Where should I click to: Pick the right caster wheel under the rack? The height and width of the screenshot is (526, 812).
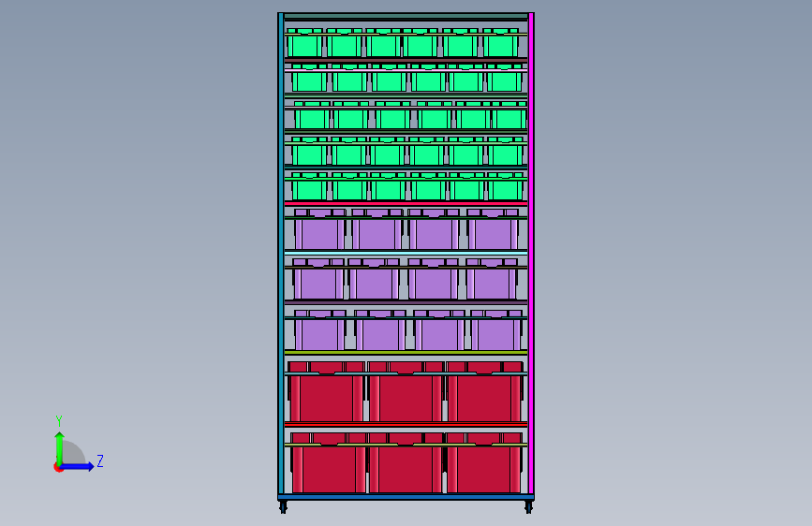(529, 507)
